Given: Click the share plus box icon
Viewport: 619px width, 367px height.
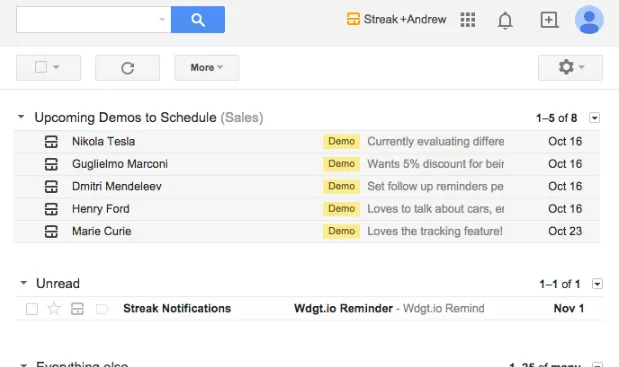Looking at the screenshot, I should (x=549, y=20).
